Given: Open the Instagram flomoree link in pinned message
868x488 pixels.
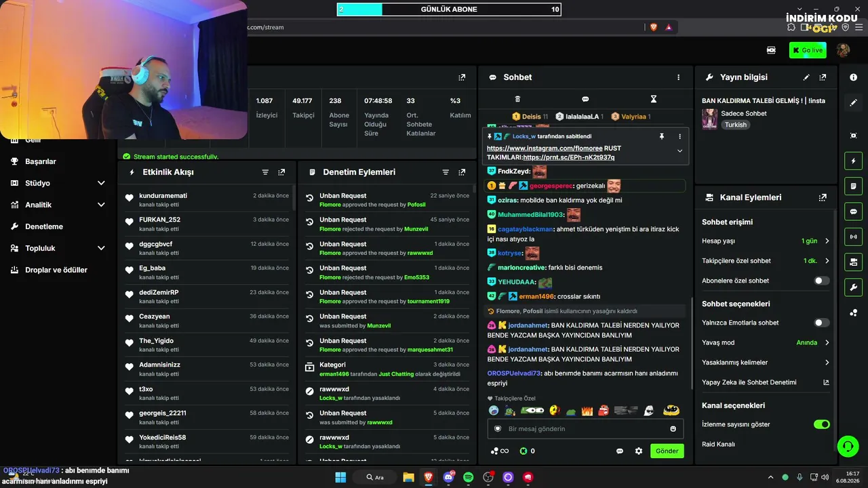Looking at the screenshot, I should (x=545, y=148).
